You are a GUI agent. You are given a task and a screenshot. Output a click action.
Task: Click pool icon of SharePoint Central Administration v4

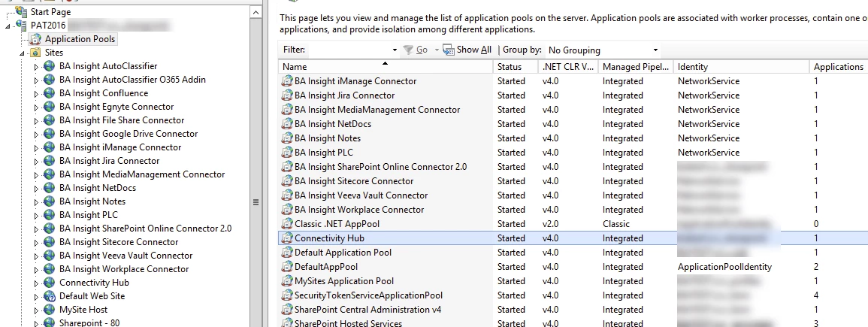click(x=287, y=310)
